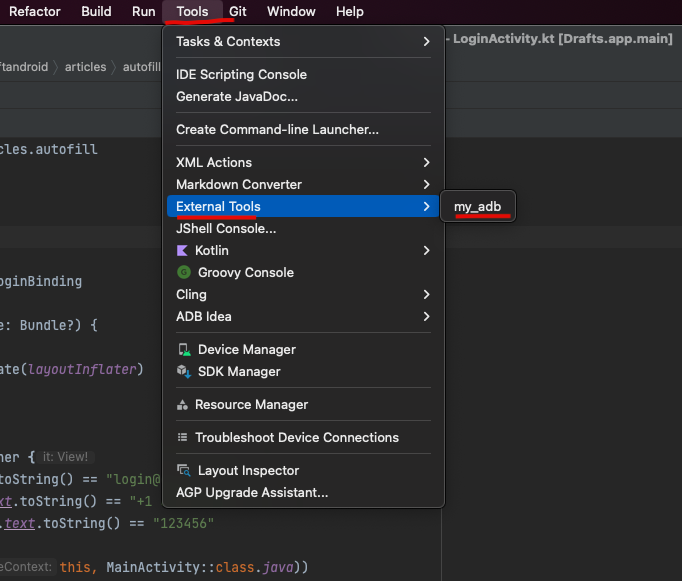This screenshot has height=581, width=682.
Task: Click the Kotlin logo icon
Action: tap(182, 250)
